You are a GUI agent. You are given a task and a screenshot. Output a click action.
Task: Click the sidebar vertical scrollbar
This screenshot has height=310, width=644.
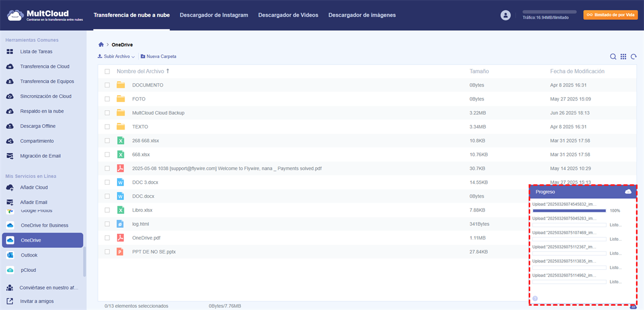84,262
